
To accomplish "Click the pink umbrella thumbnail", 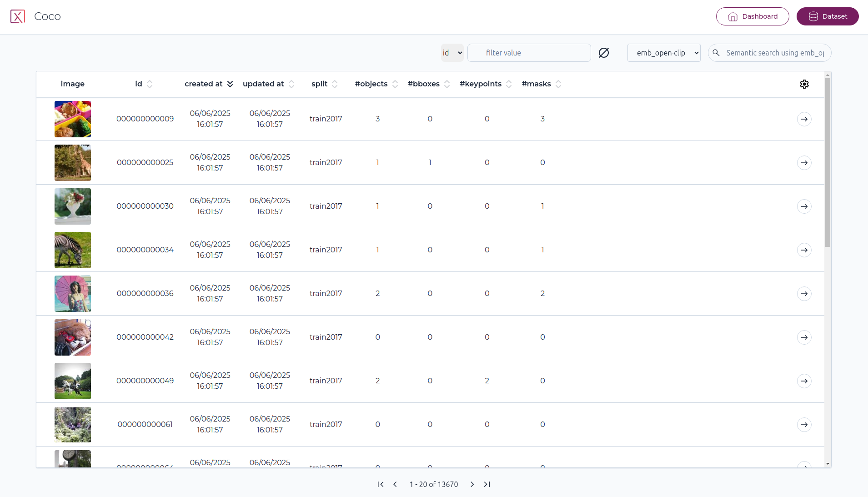I will (73, 294).
